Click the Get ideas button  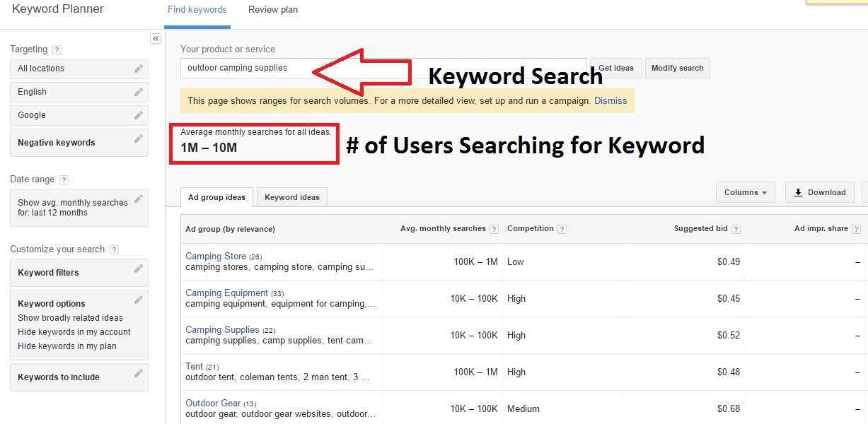pos(616,68)
